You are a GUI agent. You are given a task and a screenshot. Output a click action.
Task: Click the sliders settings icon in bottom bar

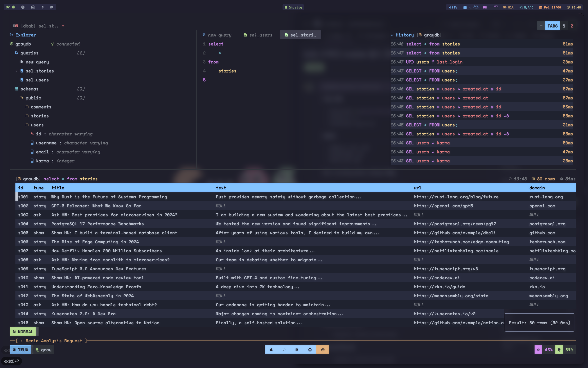click(297, 349)
